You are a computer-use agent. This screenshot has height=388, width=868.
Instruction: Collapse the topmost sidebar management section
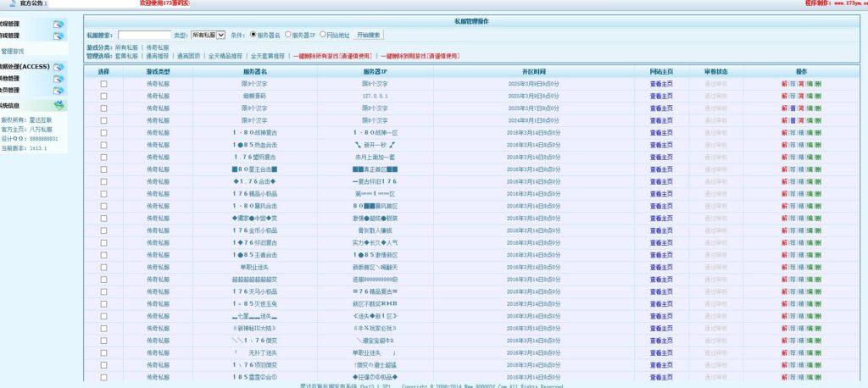click(x=58, y=25)
